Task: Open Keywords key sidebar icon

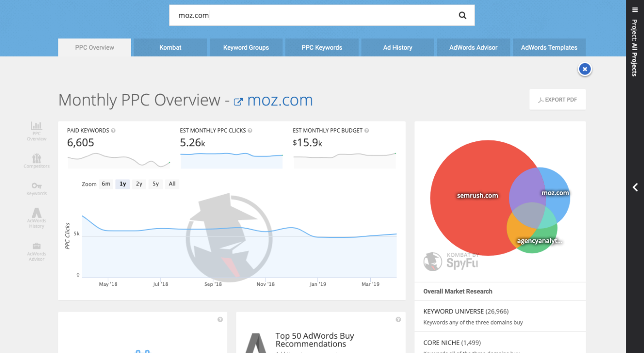Action: pyautogui.click(x=36, y=189)
